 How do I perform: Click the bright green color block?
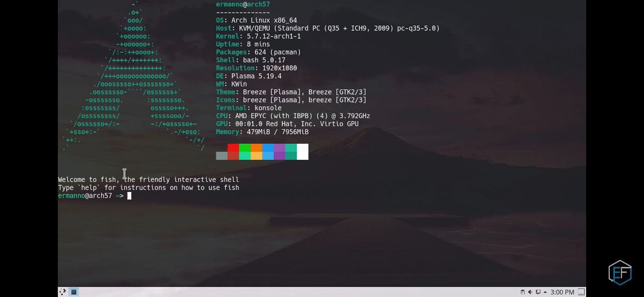pos(245,148)
